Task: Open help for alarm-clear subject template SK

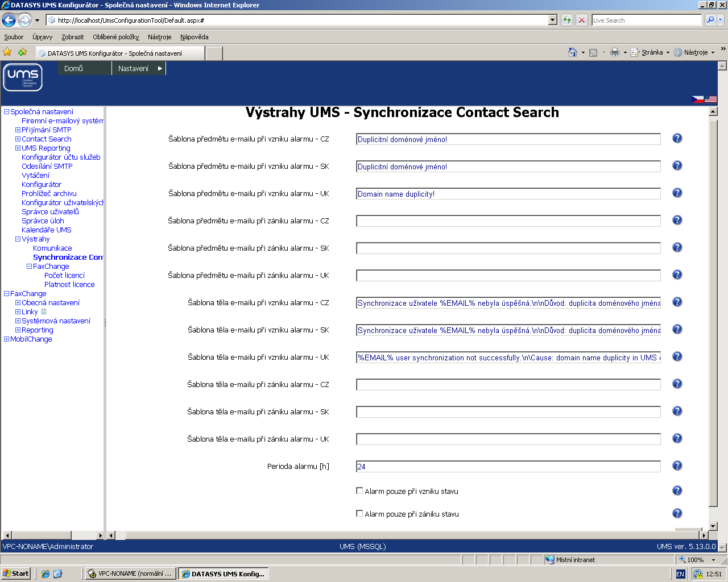Action: pyautogui.click(x=677, y=247)
